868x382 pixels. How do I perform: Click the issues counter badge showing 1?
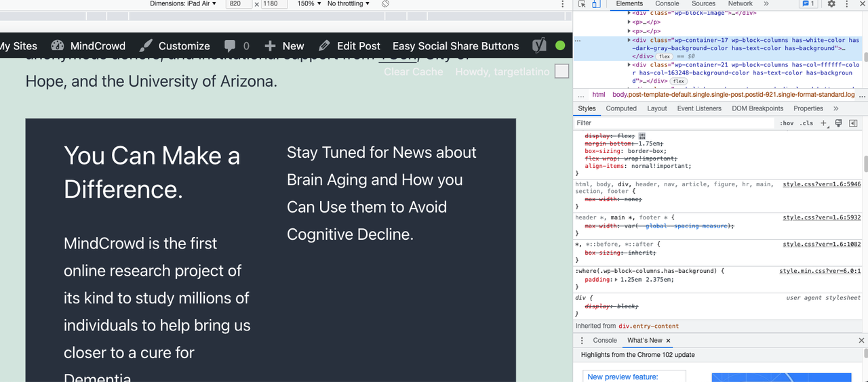click(808, 4)
